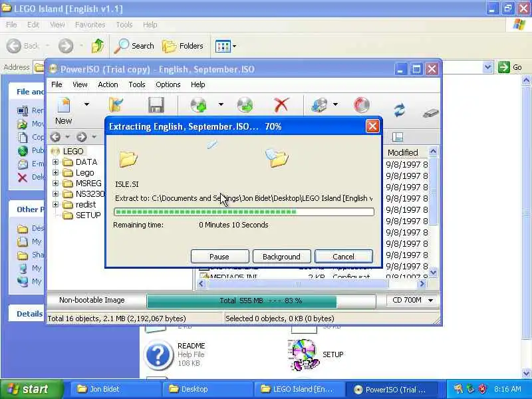The image size is (532, 399).
Task: Open the View menu in PowerISO
Action: 80,84
